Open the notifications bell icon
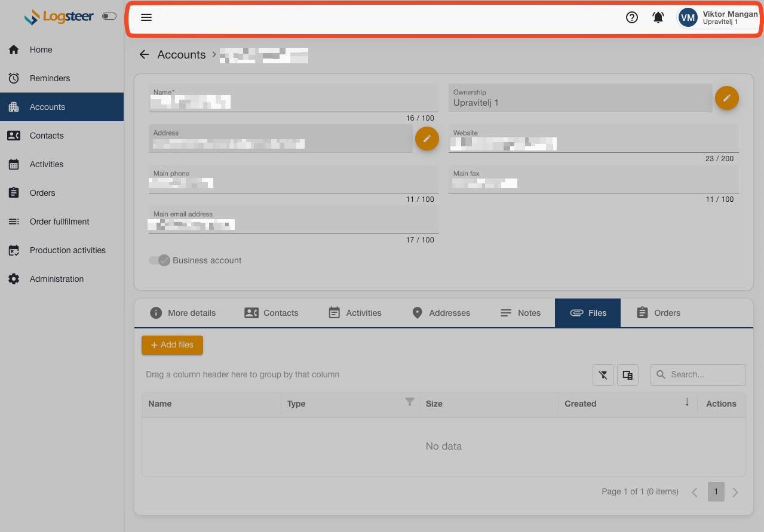Viewport: 764px width, 532px height. coord(658,17)
